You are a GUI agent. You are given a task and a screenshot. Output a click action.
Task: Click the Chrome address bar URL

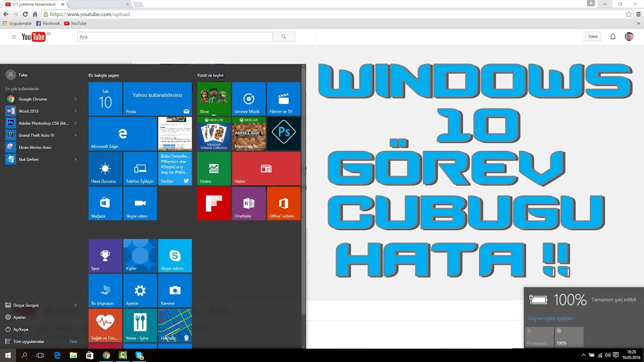pyautogui.click(x=90, y=14)
